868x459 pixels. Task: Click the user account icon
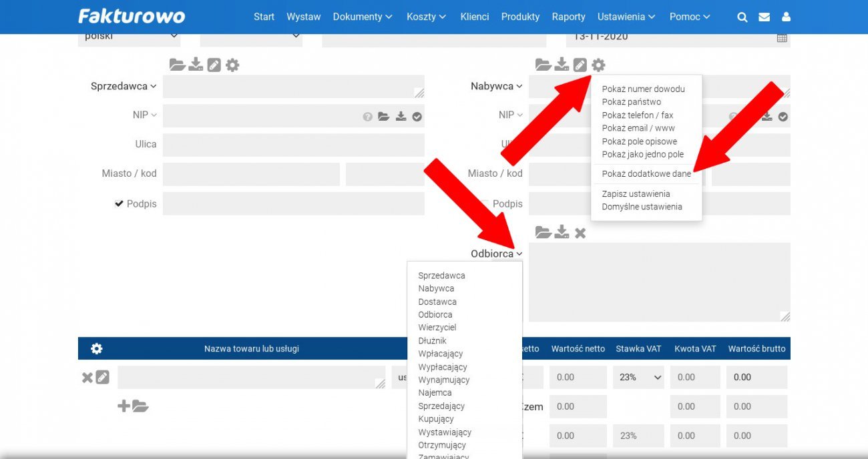tap(786, 17)
